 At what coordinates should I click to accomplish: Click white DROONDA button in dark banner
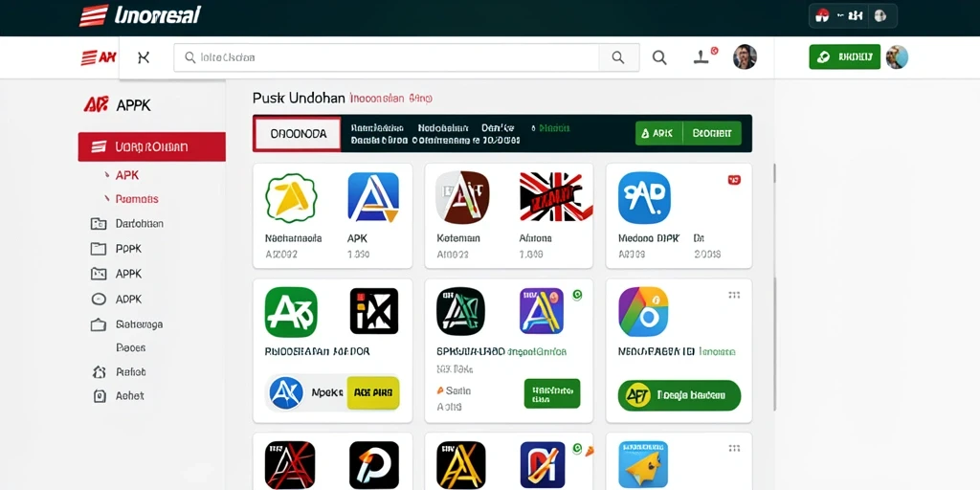[299, 134]
